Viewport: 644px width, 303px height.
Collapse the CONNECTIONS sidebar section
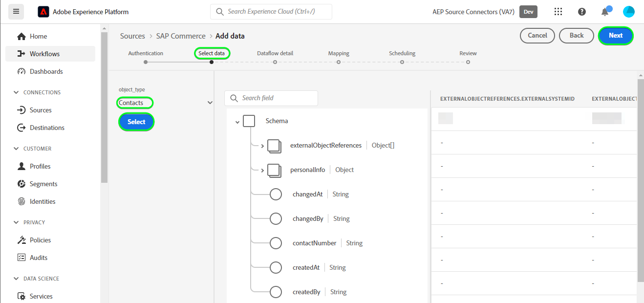(x=17, y=92)
